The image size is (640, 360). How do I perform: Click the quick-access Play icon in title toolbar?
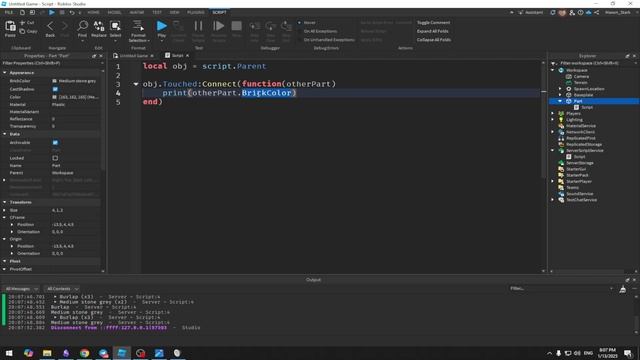(x=52, y=12)
